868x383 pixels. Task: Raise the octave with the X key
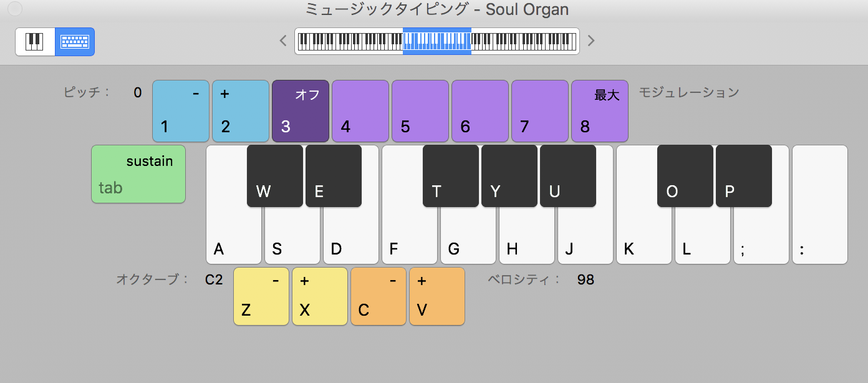tap(320, 296)
